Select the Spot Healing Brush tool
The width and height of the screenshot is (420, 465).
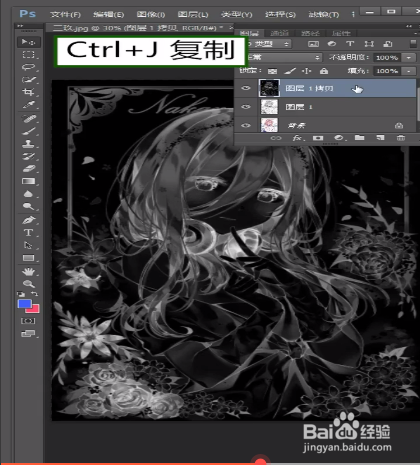pyautogui.click(x=28, y=118)
